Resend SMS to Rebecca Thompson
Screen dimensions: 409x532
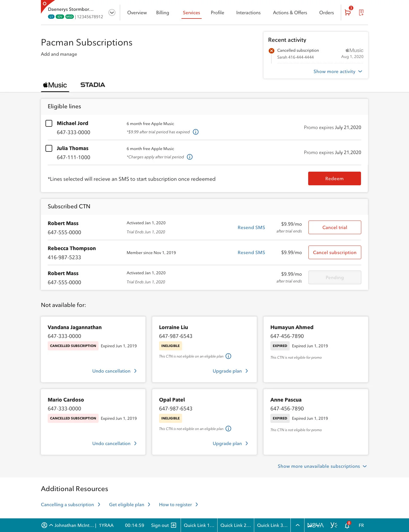pyautogui.click(x=251, y=252)
